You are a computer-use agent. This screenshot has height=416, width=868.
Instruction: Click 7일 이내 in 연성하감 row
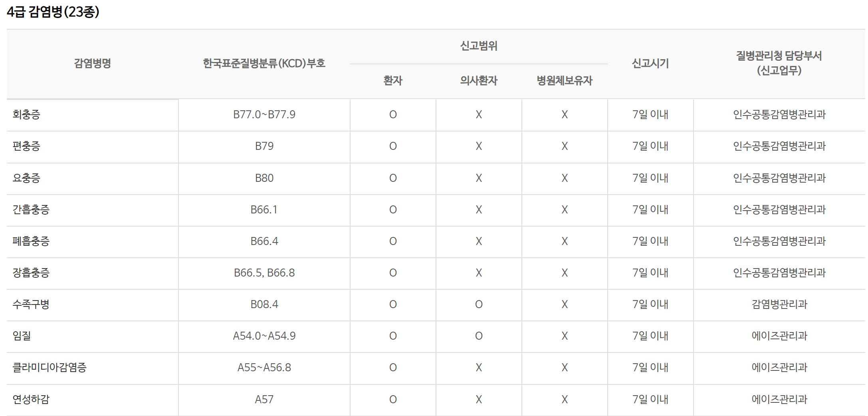click(x=650, y=400)
